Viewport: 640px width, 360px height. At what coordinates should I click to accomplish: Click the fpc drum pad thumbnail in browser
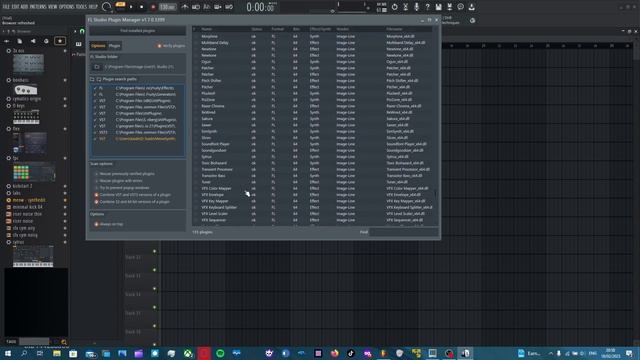pyautogui.click(x=33, y=172)
